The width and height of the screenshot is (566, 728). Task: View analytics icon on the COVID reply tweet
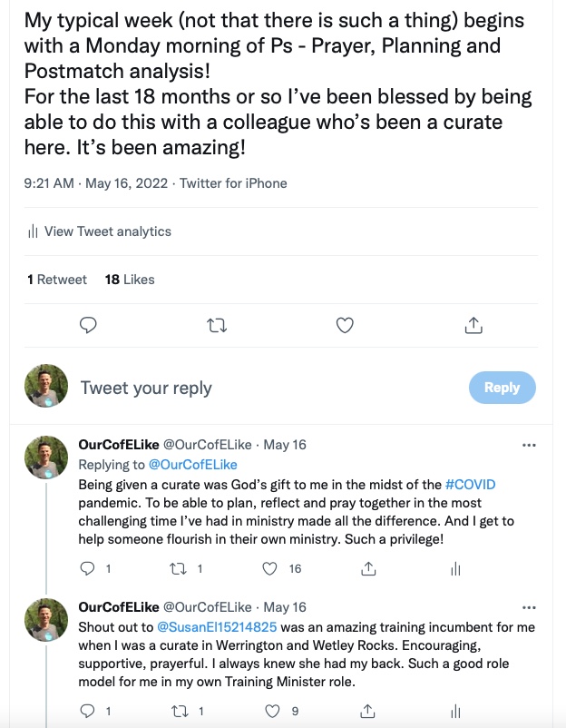pyautogui.click(x=455, y=569)
